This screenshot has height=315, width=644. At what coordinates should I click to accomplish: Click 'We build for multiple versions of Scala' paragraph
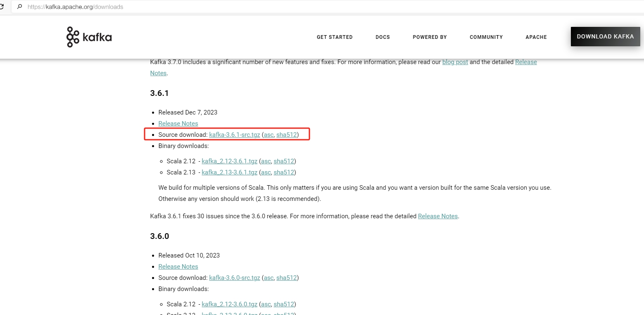pos(355,193)
